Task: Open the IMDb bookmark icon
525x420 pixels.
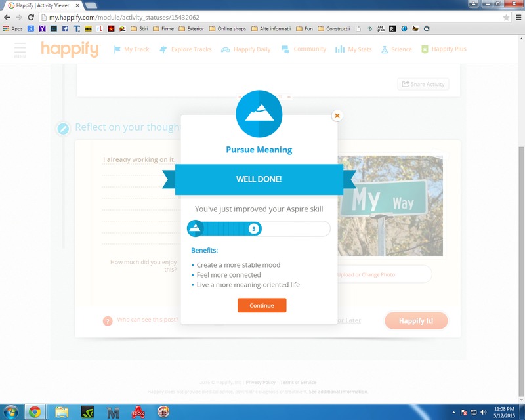Action: (x=88, y=29)
